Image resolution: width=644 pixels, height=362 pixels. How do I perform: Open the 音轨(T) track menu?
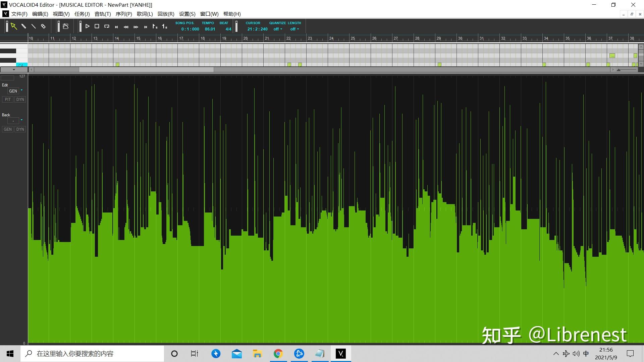(x=103, y=14)
